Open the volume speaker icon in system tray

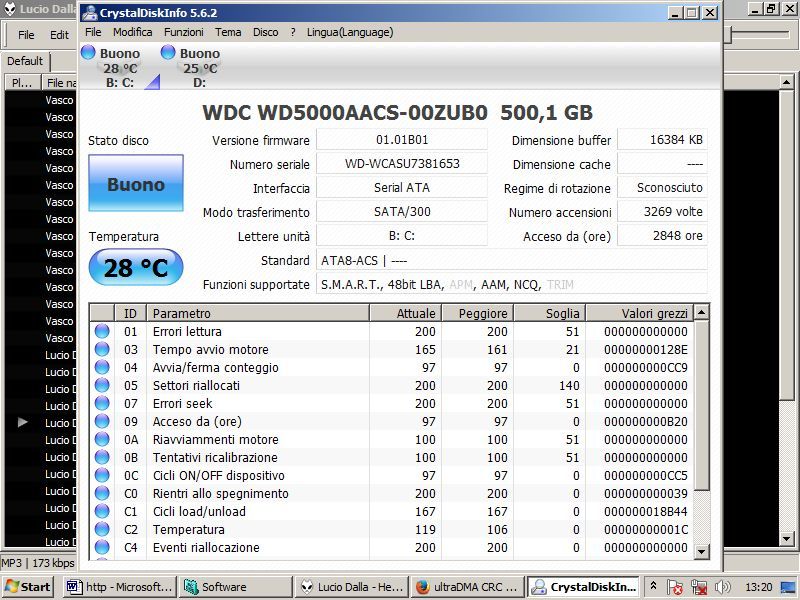(722, 587)
